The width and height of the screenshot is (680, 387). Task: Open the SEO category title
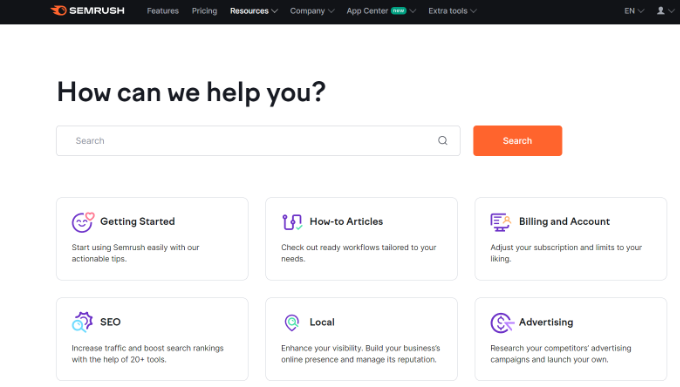pyautogui.click(x=110, y=322)
